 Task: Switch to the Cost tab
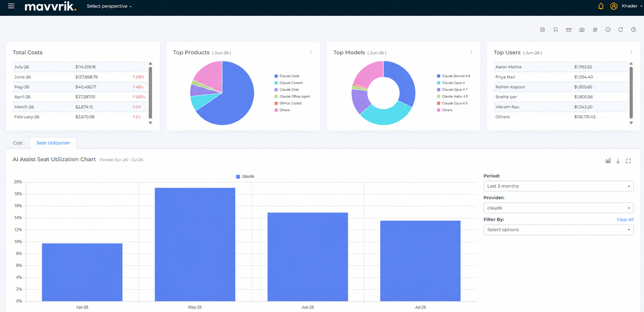coord(18,143)
